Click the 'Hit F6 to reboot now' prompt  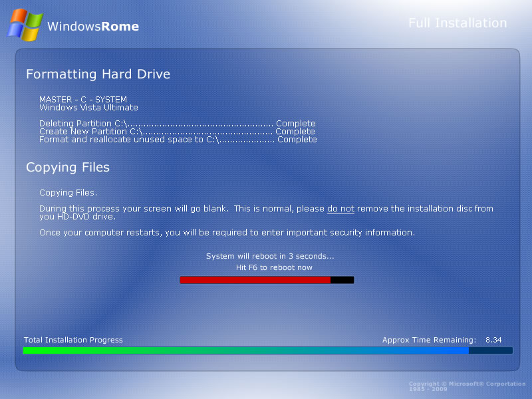coord(274,267)
